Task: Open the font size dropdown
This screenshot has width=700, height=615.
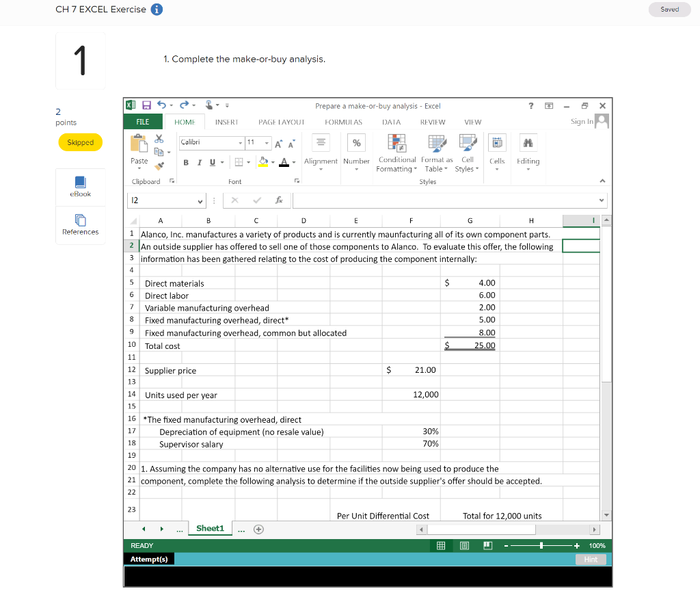Action: (267, 143)
